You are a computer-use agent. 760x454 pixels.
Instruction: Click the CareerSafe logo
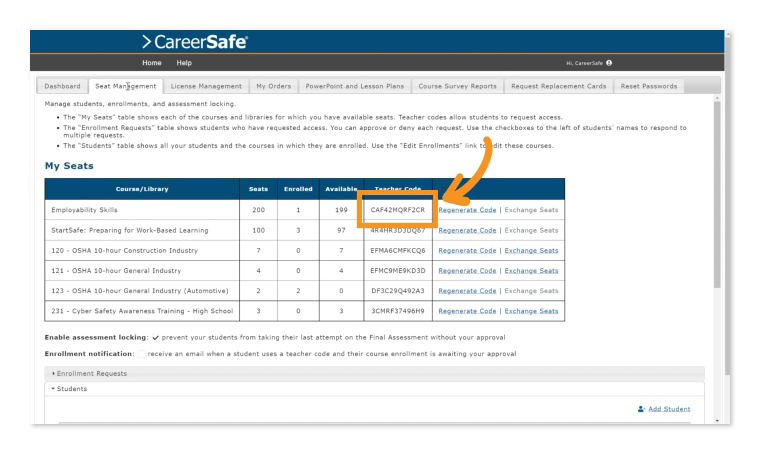coord(195,42)
